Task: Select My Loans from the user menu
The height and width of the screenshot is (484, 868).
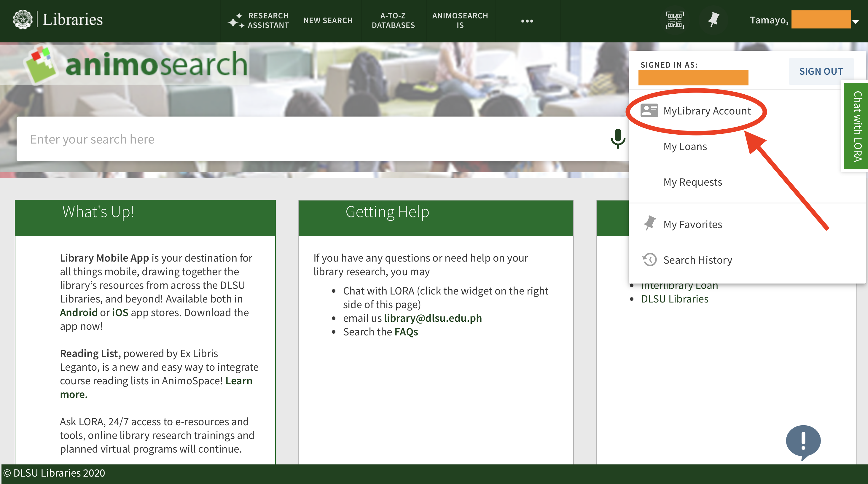Action: click(685, 147)
